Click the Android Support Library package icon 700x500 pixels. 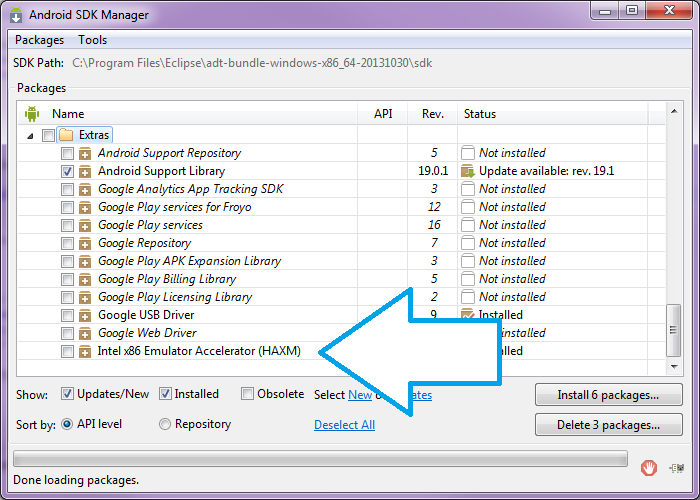tap(85, 171)
